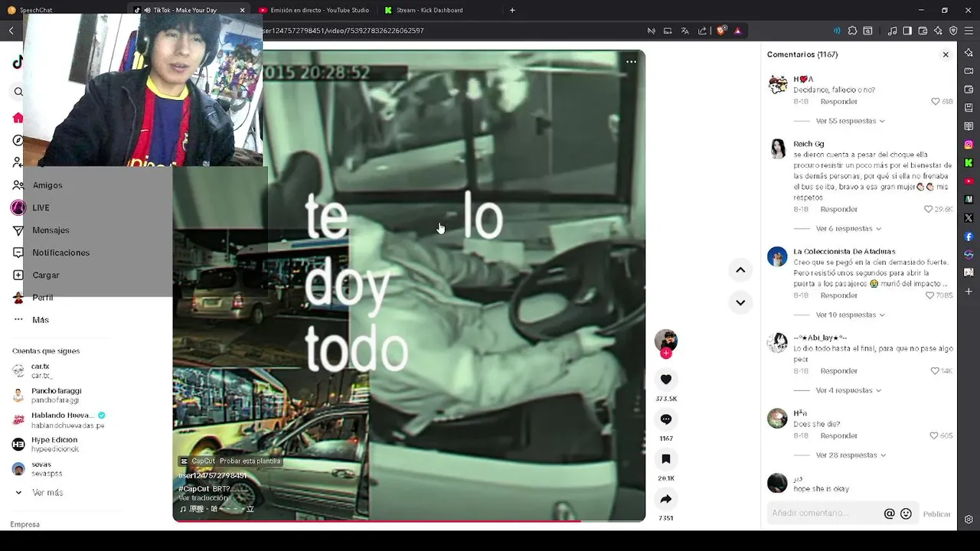Go to next video down arrow
This screenshot has width=980, height=551.
point(740,302)
